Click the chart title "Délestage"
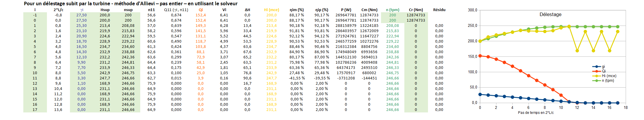 (x=550, y=14)
